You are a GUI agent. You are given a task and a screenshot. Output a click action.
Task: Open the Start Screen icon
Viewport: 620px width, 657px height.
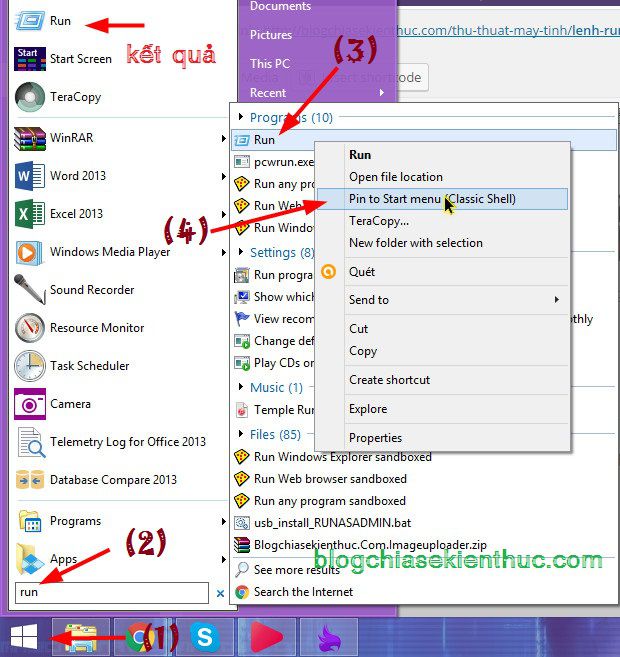30,59
